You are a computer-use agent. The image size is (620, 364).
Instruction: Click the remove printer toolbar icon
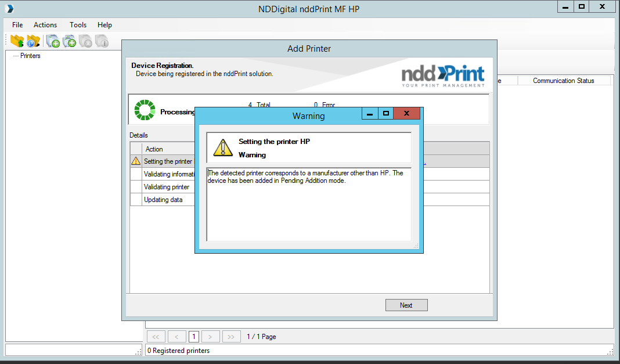(x=85, y=41)
